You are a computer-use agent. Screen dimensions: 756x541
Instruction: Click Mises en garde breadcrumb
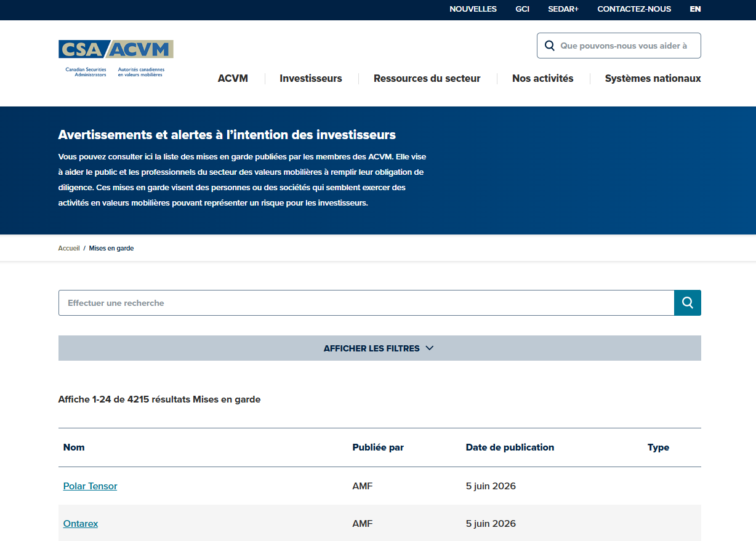click(x=111, y=249)
